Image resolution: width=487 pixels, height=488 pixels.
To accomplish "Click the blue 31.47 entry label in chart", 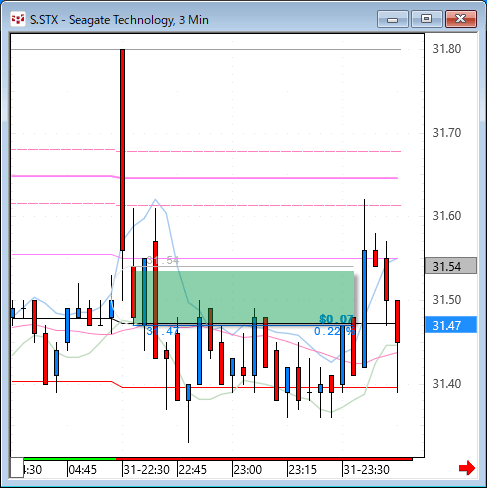I will [x=162, y=331].
